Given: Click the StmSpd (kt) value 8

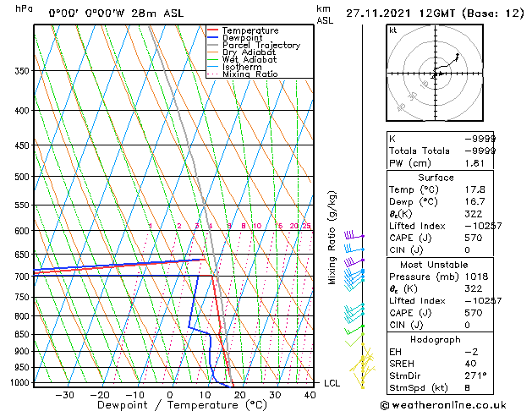Looking at the screenshot, I should 467,388.
